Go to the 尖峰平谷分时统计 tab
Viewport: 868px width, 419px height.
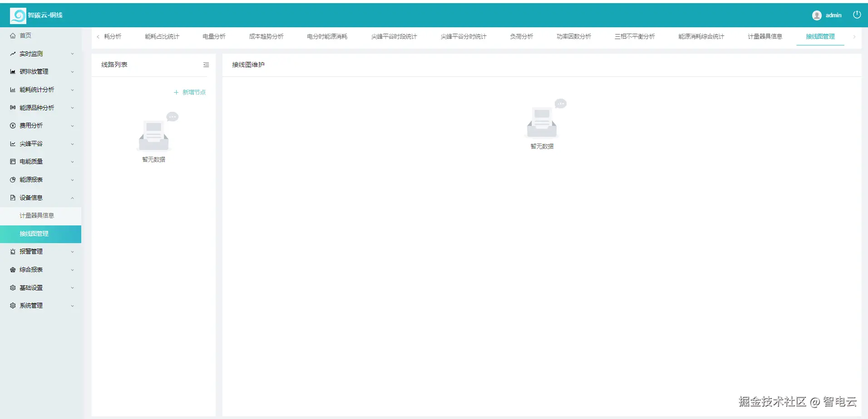click(464, 36)
